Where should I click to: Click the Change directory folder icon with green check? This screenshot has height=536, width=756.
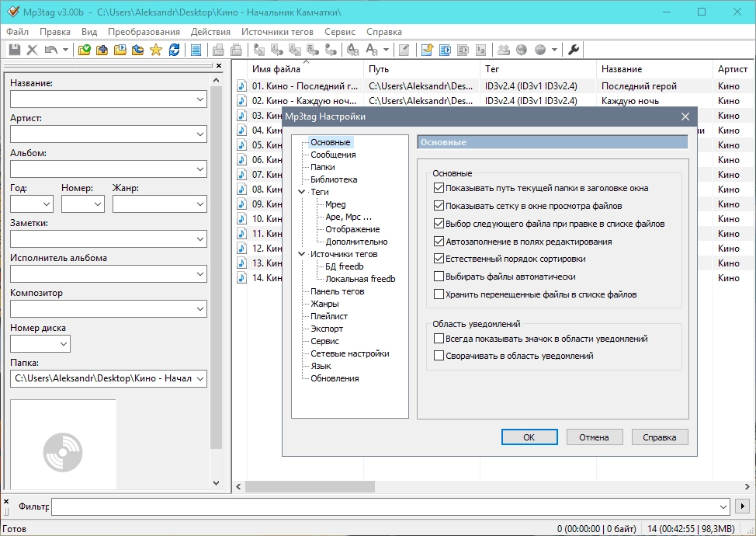click(x=85, y=50)
